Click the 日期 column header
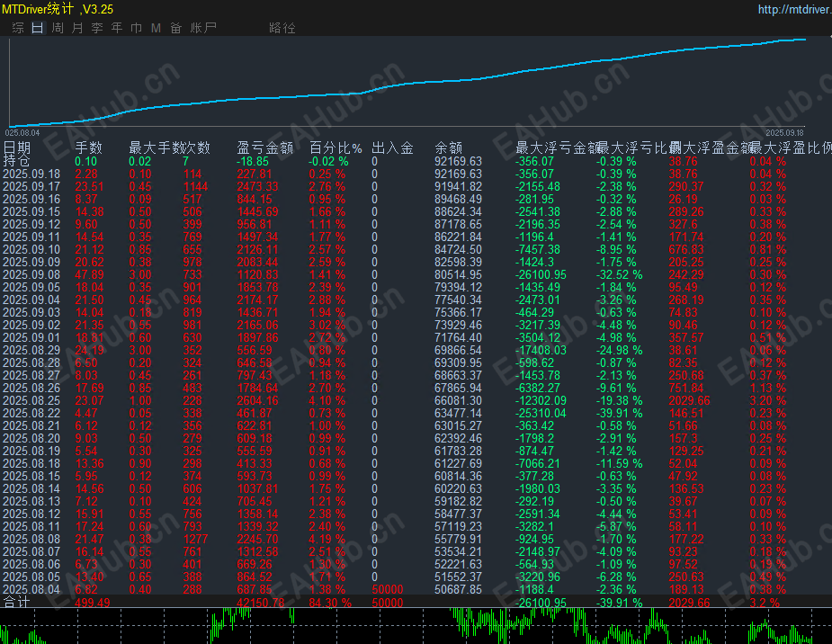The height and width of the screenshot is (644, 832). pos(16,148)
